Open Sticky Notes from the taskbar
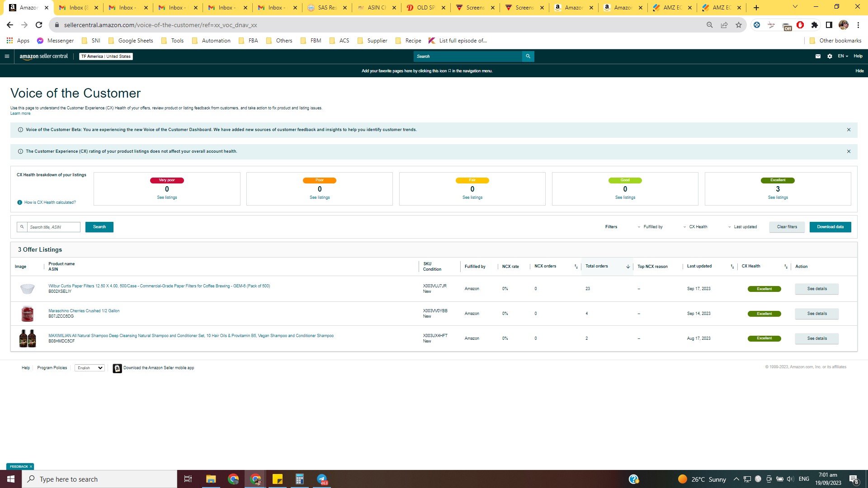Image resolution: width=868 pixels, height=488 pixels. click(278, 479)
